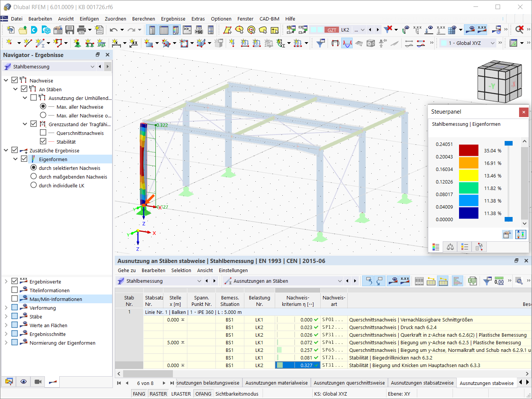
Task: Click the top slider handle of color scale
Action: tap(508, 143)
